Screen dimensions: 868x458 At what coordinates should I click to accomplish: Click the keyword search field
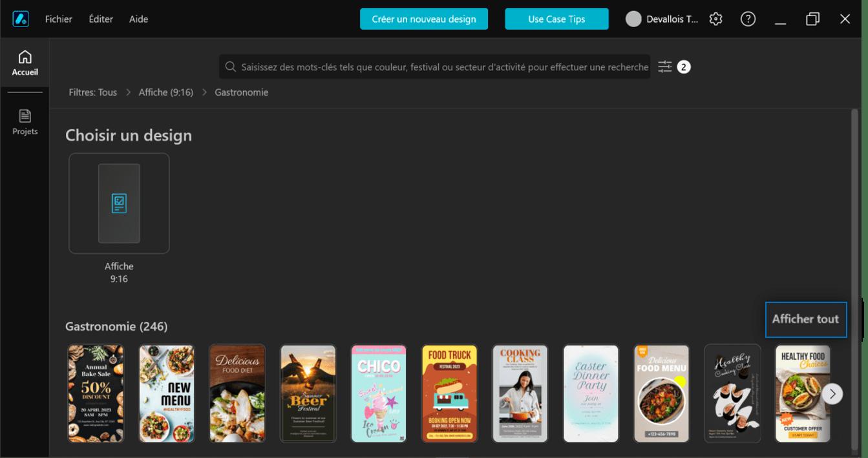[x=434, y=67]
